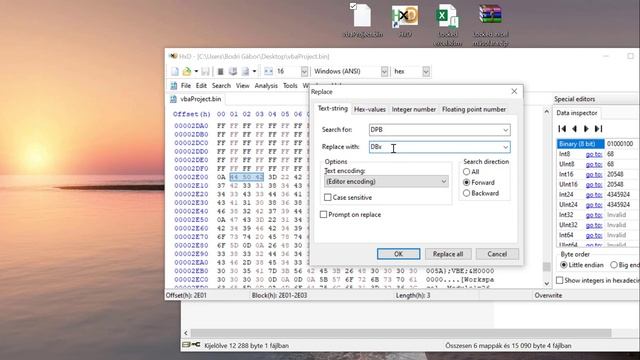Click the Open disk image toolbar icon
This screenshot has height=360, width=640.
245,71
